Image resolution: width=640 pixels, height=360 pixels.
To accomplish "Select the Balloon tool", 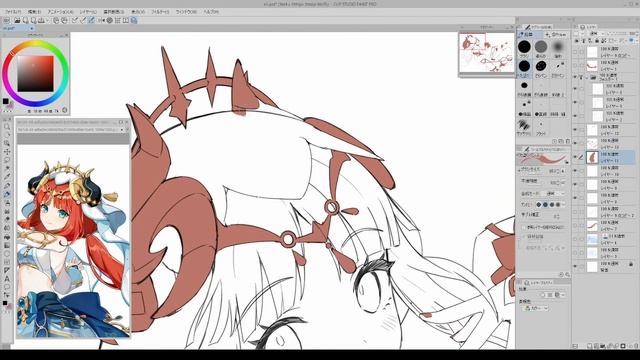I will (x=7, y=287).
